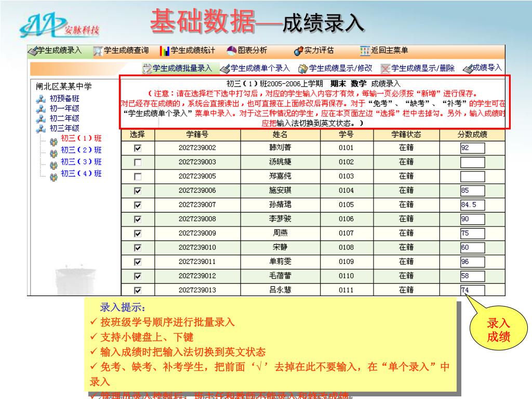Toggle the checkbox for 周燕 (0107)

(x=137, y=234)
